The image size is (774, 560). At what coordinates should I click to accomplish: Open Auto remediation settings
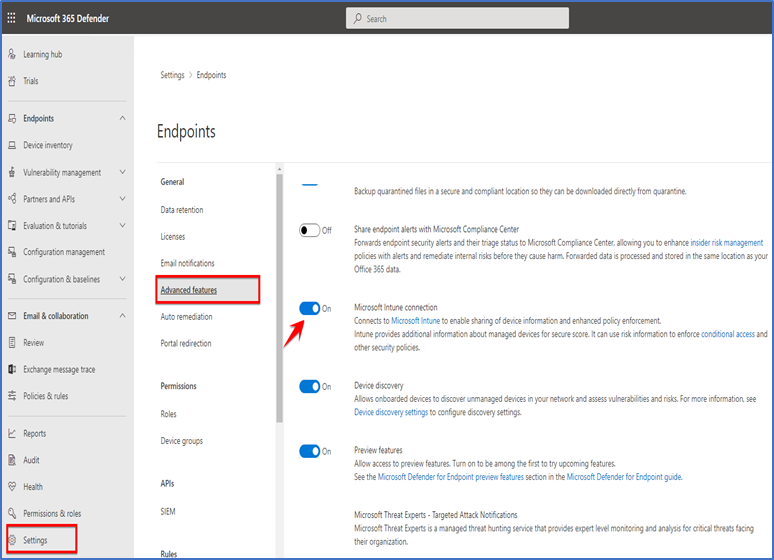tap(187, 317)
